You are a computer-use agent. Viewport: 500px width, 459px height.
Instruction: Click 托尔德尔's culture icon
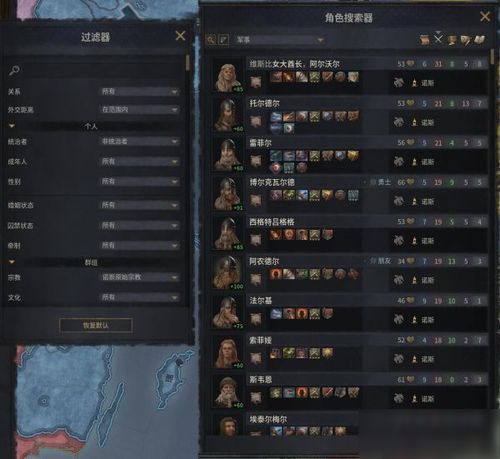pos(398,122)
